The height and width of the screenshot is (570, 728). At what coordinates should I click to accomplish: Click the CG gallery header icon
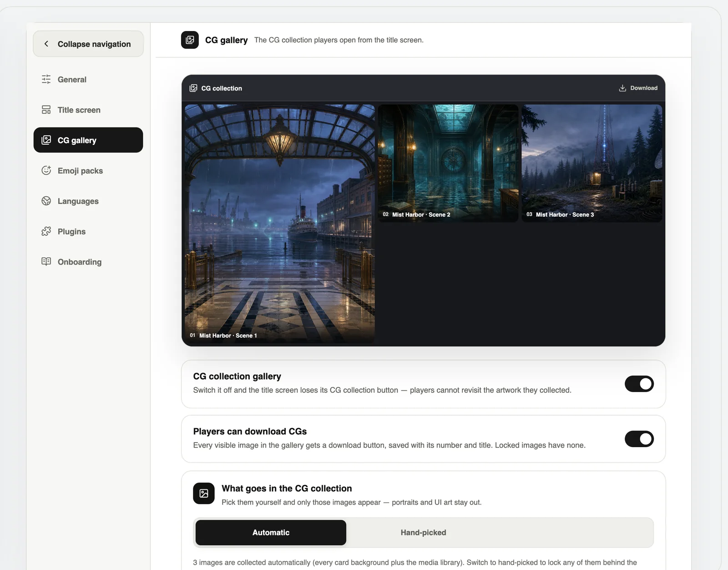(190, 40)
